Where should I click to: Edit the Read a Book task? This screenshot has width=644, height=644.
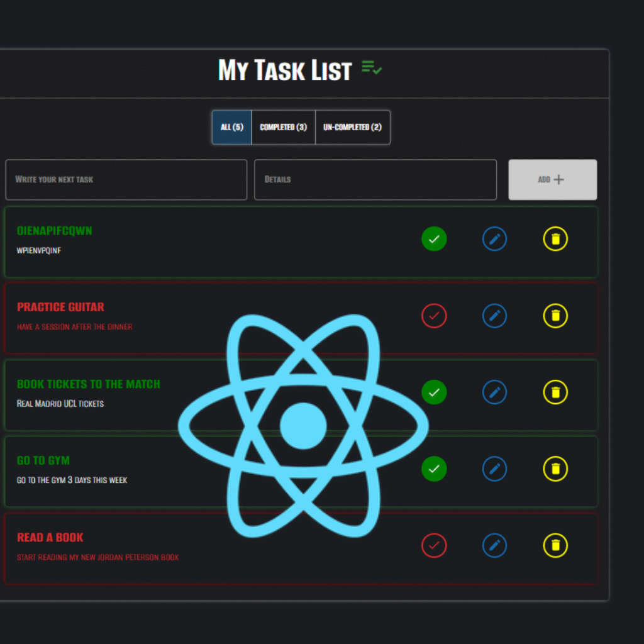(x=494, y=545)
